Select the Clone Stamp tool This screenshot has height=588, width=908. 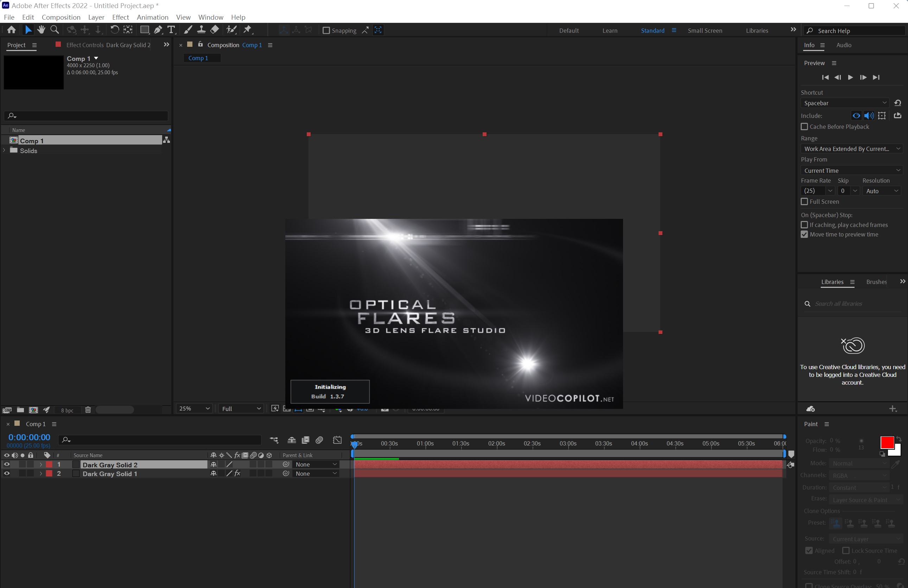[x=202, y=30]
